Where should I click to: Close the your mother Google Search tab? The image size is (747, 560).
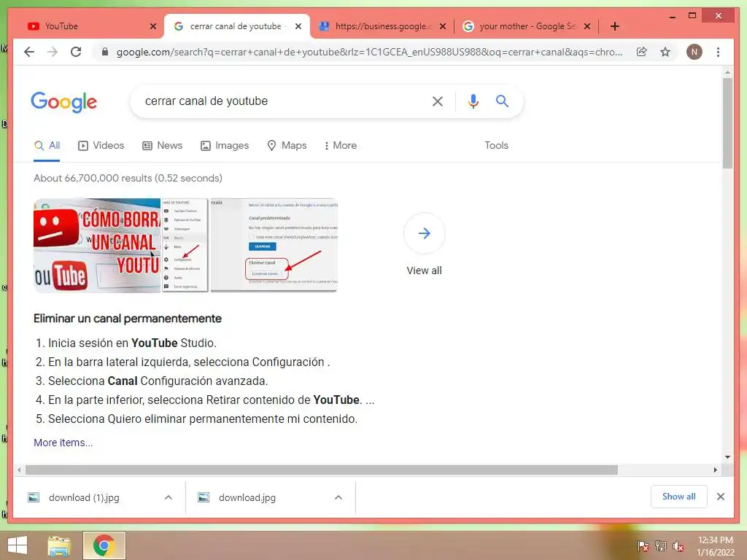587,26
